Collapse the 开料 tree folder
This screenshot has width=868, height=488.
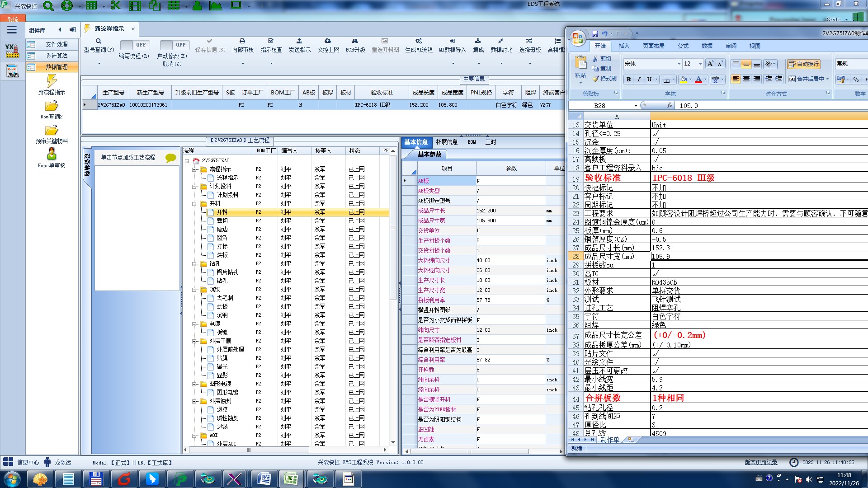point(195,204)
